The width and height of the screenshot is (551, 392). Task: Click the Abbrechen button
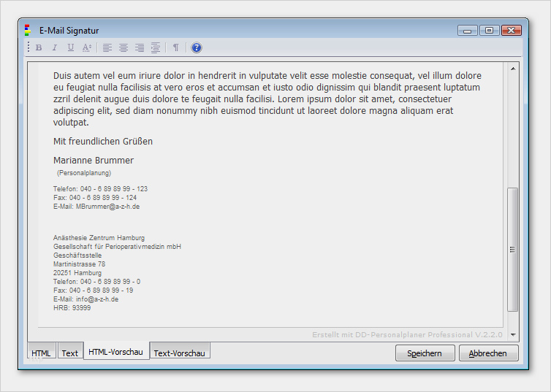(x=487, y=353)
